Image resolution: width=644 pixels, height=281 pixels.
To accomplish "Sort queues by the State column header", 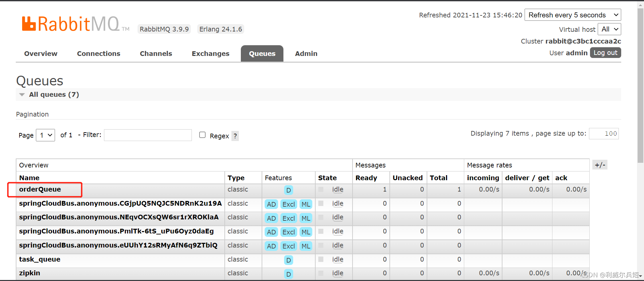I will tap(327, 178).
